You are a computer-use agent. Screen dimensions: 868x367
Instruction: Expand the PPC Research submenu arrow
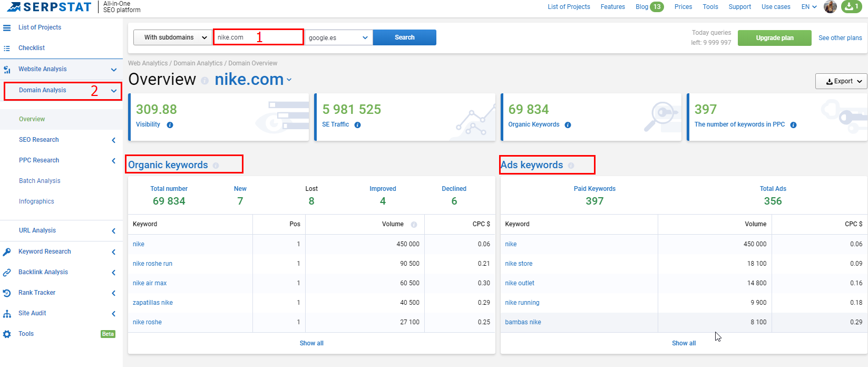click(x=113, y=161)
